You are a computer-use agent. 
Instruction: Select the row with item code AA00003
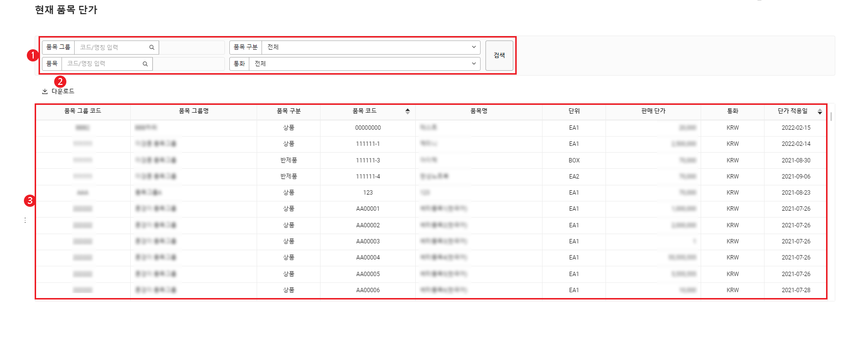coord(368,241)
